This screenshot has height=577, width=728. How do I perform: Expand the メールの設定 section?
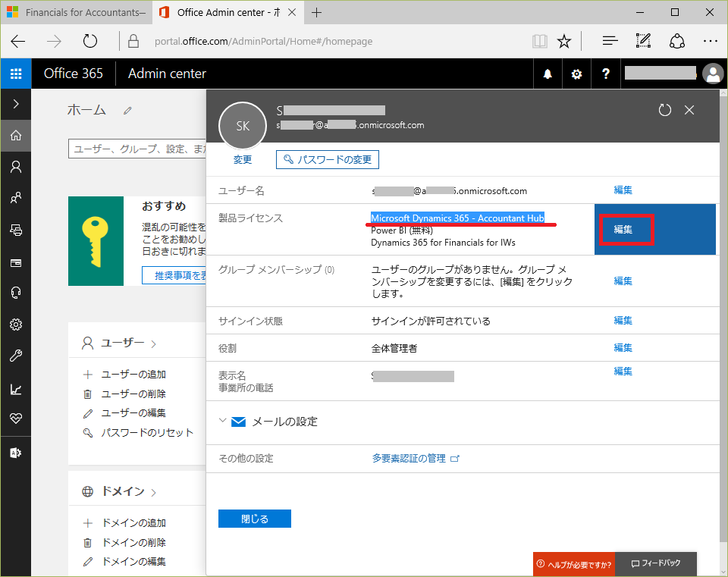pyautogui.click(x=223, y=421)
